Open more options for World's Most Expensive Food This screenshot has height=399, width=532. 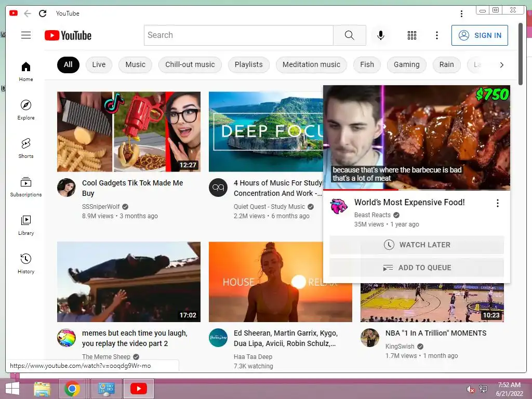[x=497, y=203]
